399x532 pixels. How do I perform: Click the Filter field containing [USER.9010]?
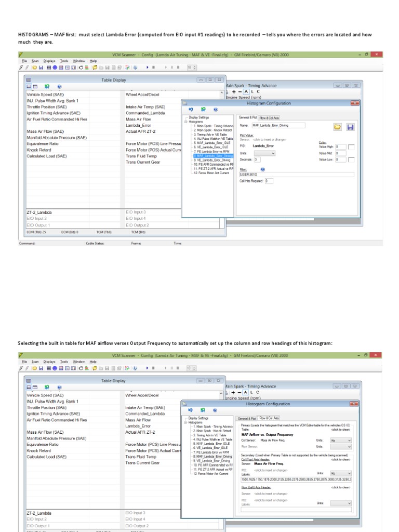297,175
